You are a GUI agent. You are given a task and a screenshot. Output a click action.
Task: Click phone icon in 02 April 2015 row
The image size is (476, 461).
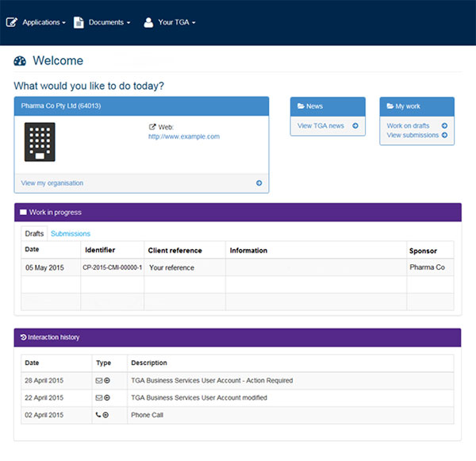(98, 415)
